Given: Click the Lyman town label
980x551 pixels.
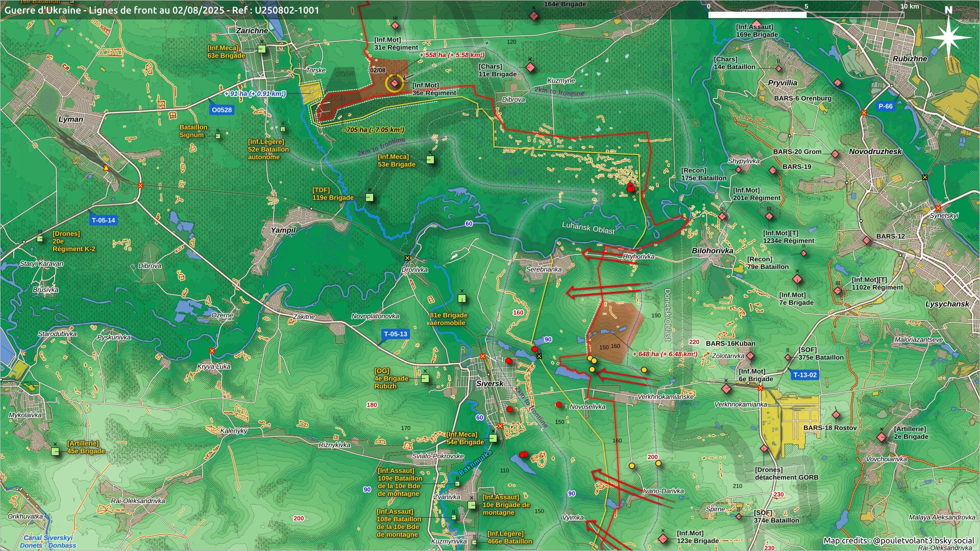Looking at the screenshot, I should click(70, 119).
